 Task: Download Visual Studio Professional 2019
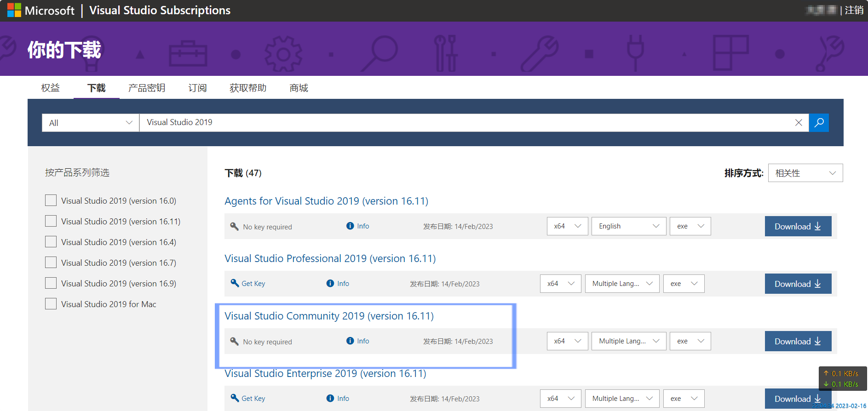pos(798,284)
